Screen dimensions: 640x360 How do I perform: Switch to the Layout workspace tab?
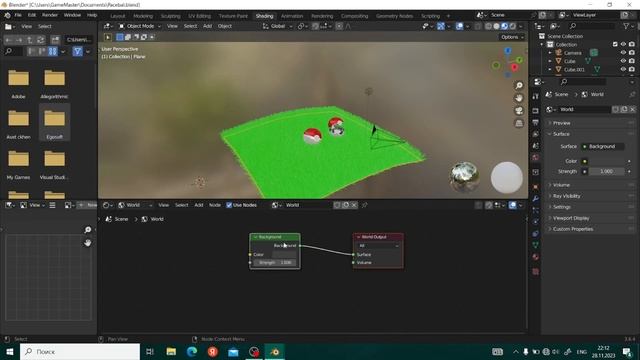pyautogui.click(x=118, y=16)
